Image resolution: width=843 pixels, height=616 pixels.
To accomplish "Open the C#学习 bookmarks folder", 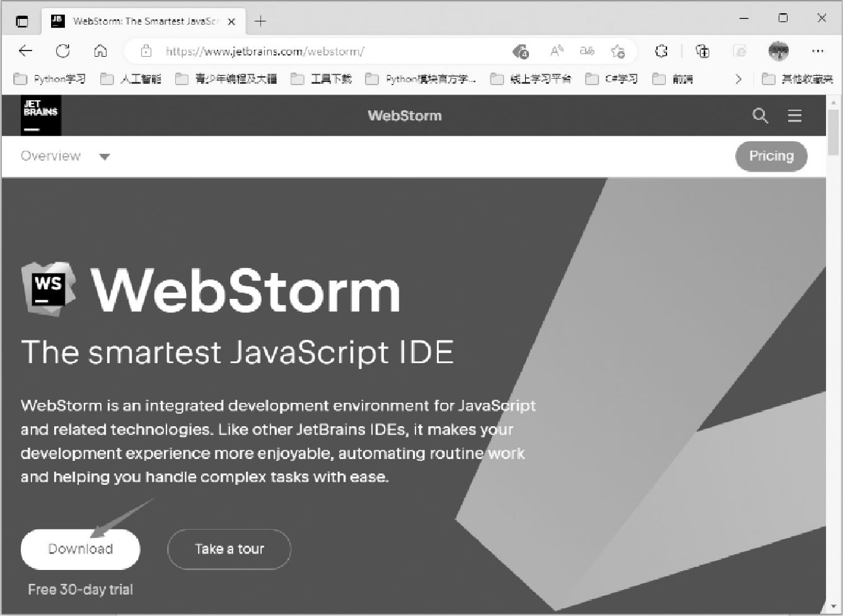I will point(612,79).
